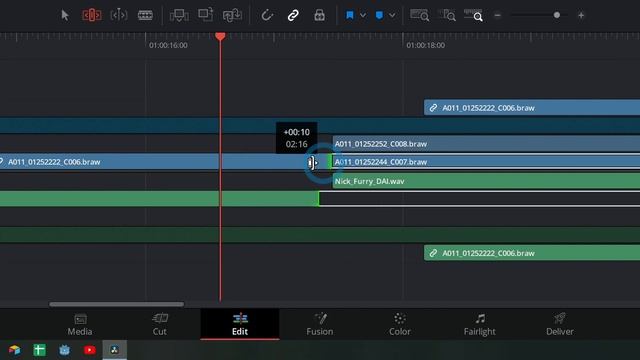Switch to the Fairlight page

coord(480,324)
